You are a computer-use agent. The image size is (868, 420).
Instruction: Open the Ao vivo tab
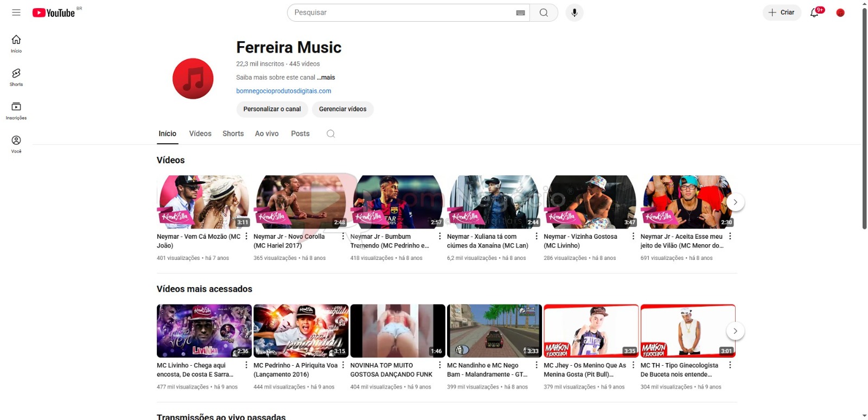(267, 133)
